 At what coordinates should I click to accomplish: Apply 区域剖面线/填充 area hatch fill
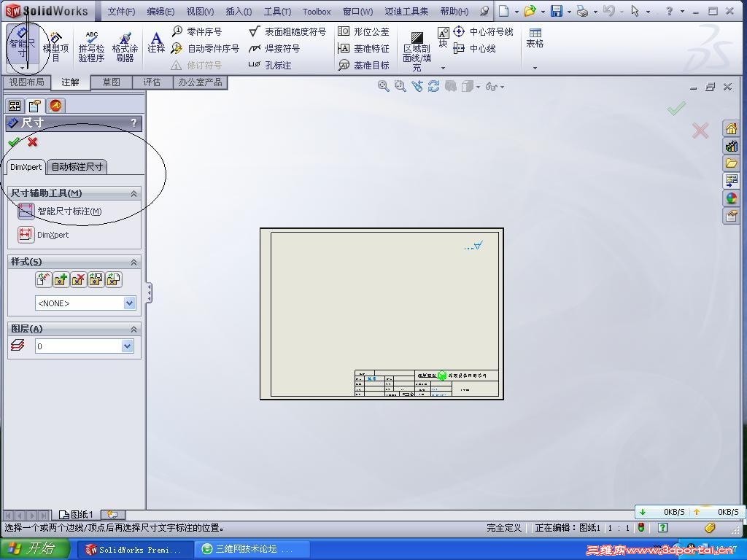(417, 52)
